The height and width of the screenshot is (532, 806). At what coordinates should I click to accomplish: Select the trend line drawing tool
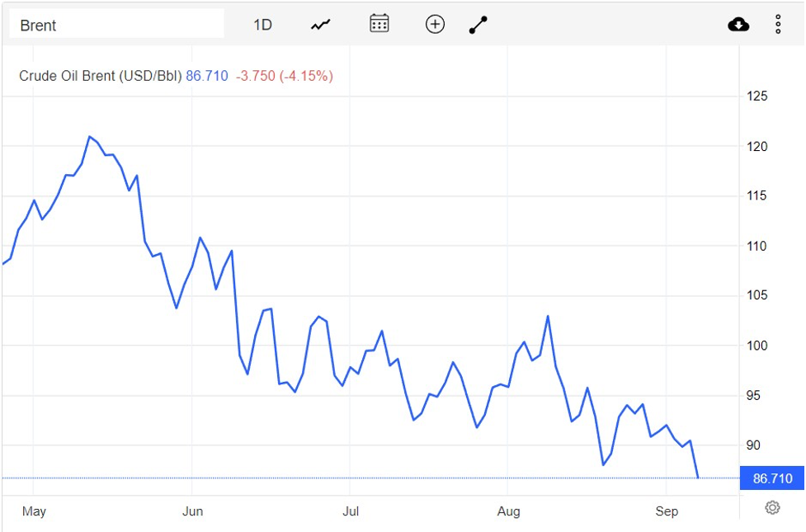pos(478,25)
